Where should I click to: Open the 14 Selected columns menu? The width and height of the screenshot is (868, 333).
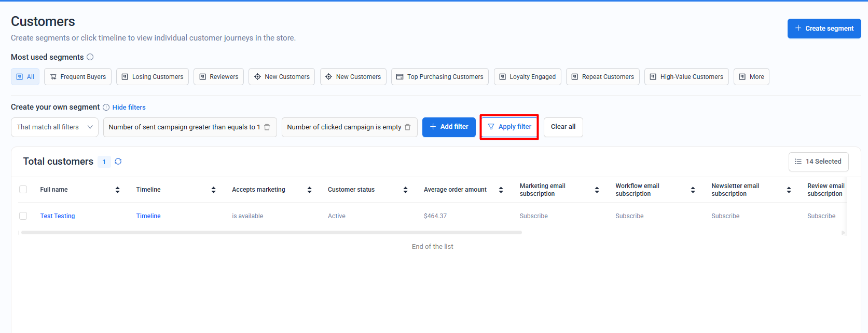tap(818, 162)
